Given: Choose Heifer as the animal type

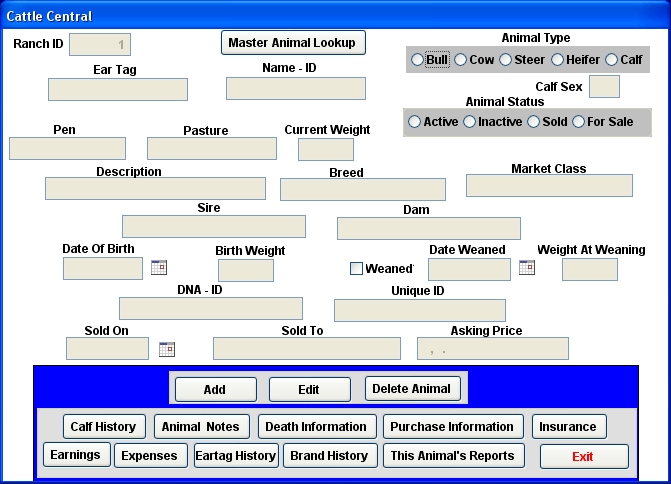Looking at the screenshot, I should [558, 60].
